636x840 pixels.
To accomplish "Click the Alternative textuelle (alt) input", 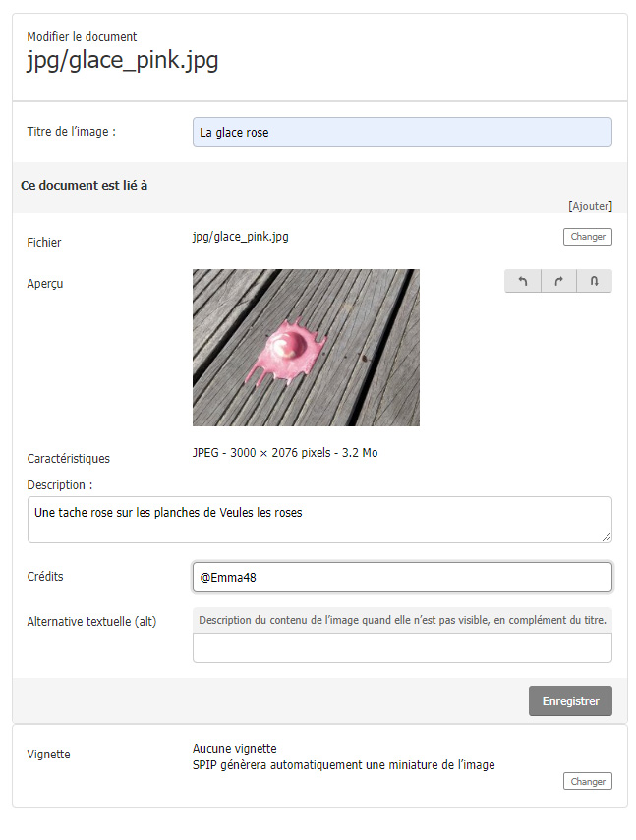I will click(x=402, y=648).
